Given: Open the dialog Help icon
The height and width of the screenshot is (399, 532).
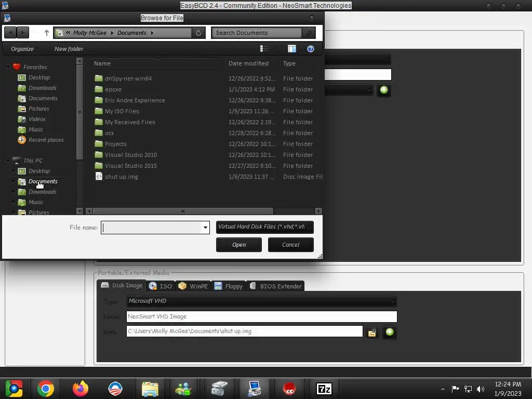Looking at the screenshot, I should click(x=311, y=49).
